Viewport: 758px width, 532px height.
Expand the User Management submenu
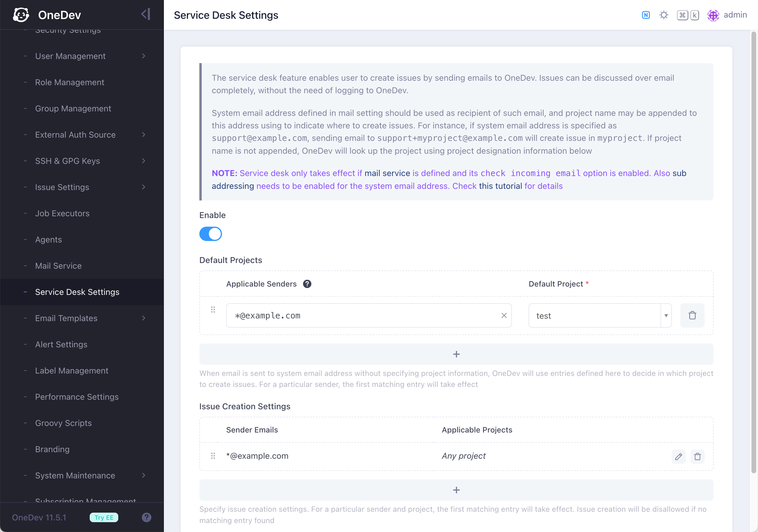click(x=143, y=56)
